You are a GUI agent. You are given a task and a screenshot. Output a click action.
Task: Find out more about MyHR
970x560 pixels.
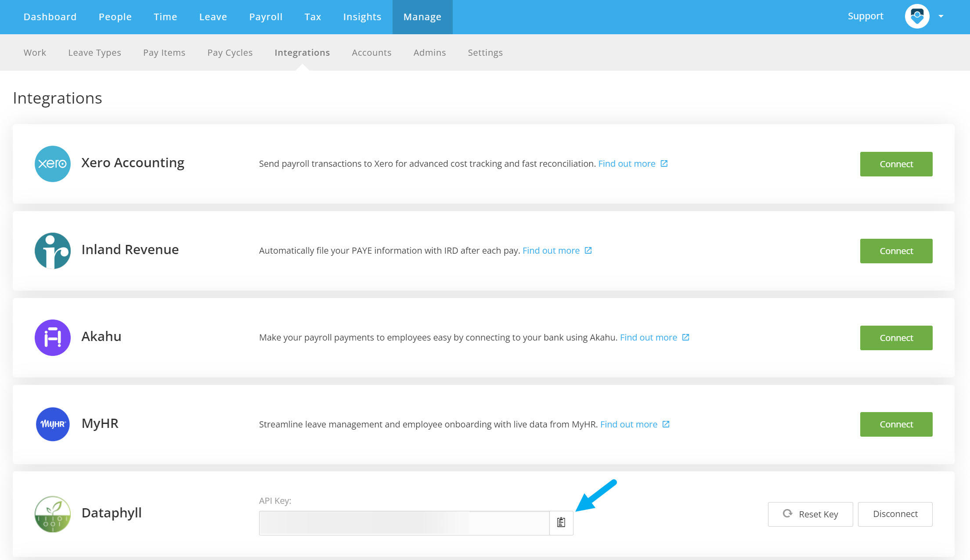click(x=628, y=424)
